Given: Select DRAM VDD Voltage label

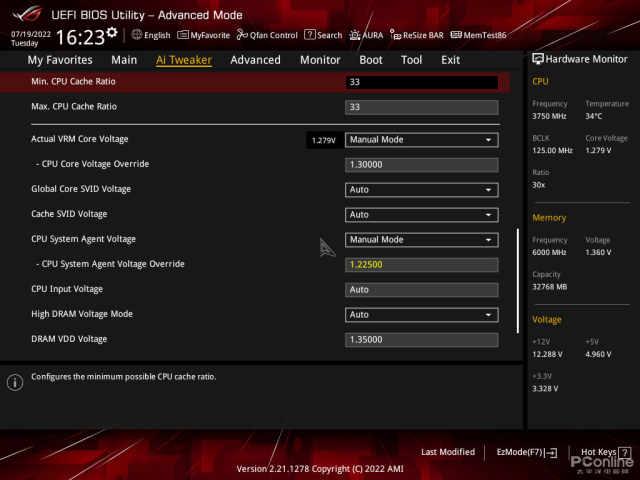Looking at the screenshot, I should click(x=69, y=339).
